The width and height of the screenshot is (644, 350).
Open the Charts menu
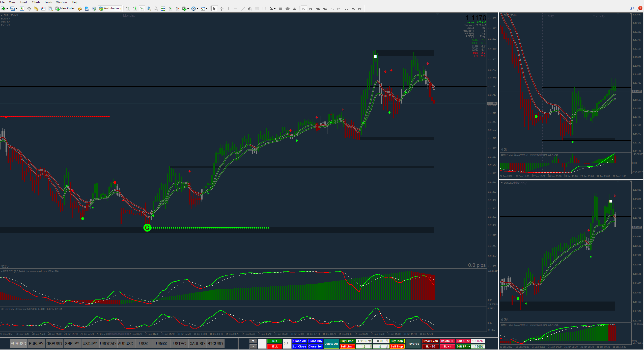coord(36,2)
